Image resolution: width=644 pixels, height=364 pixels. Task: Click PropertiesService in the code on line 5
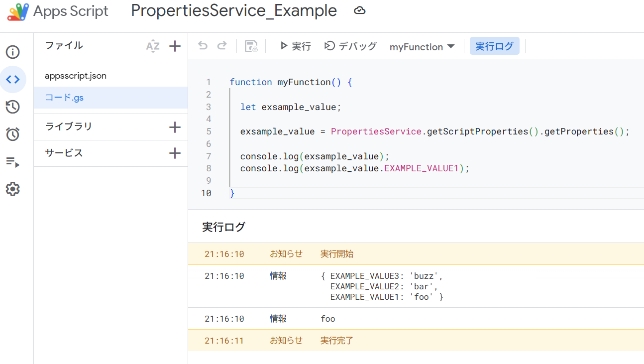(376, 131)
